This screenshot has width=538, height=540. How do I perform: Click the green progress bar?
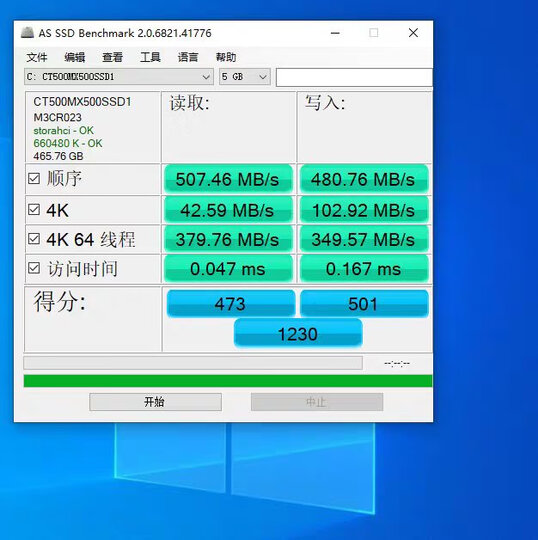[228, 381]
